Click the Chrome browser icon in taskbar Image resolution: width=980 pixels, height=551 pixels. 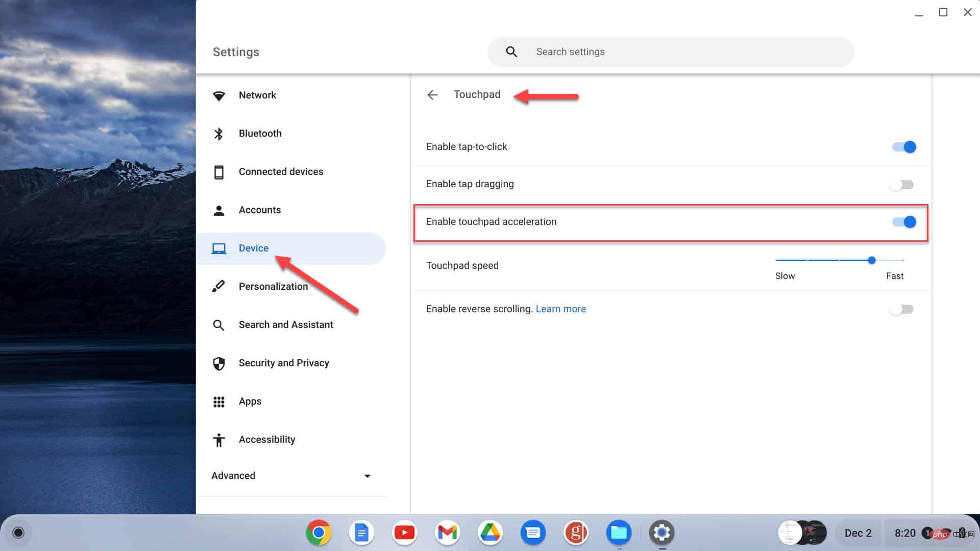pyautogui.click(x=318, y=533)
